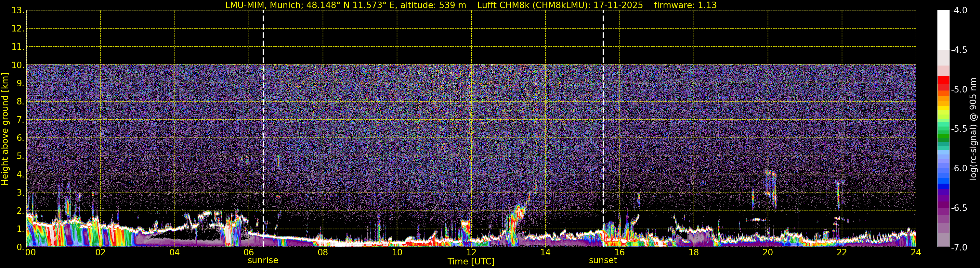The height and width of the screenshot is (268, 980).
Task: Click the time axis tick '18'
Action: point(694,252)
